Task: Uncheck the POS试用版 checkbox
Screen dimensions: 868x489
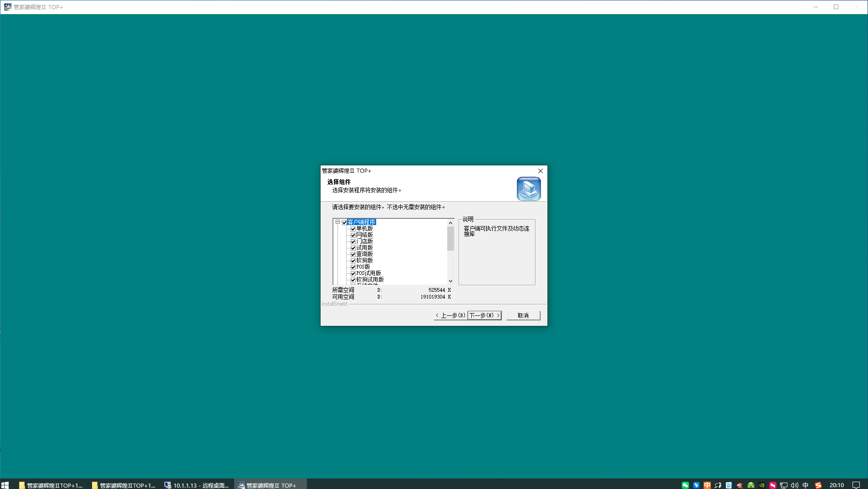Action: (x=353, y=273)
